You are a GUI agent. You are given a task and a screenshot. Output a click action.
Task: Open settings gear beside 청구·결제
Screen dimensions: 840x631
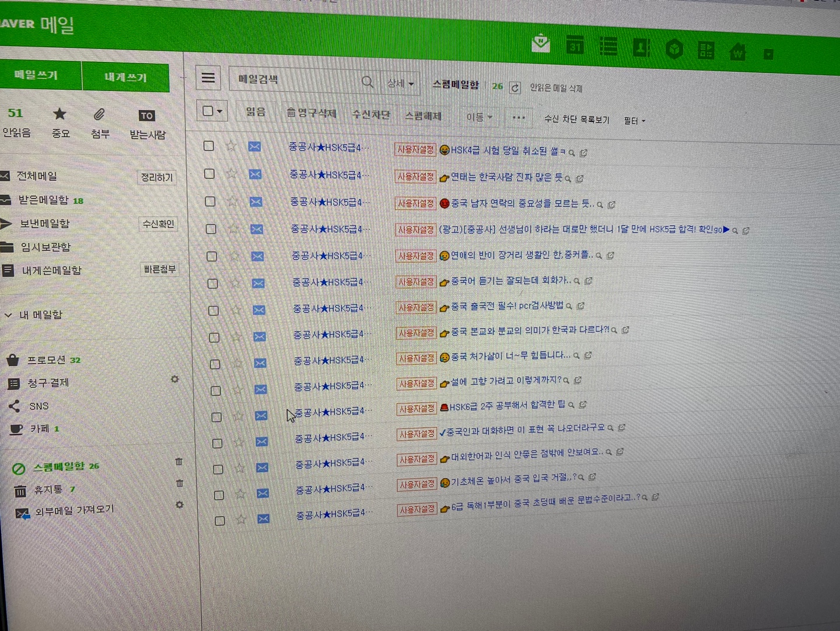(174, 379)
